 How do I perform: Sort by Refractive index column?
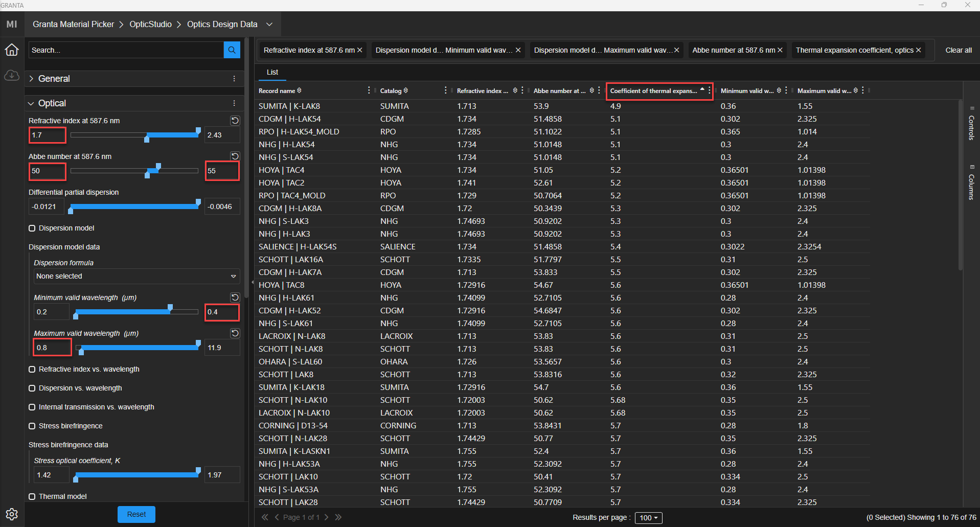tap(515, 90)
